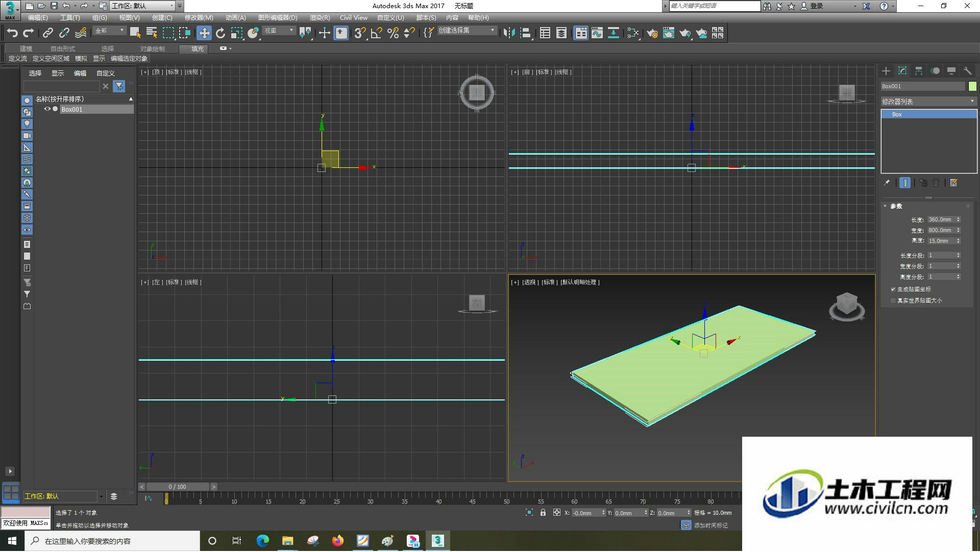Image resolution: width=980 pixels, height=552 pixels.
Task: Open the Civil View menu
Action: [x=353, y=18]
